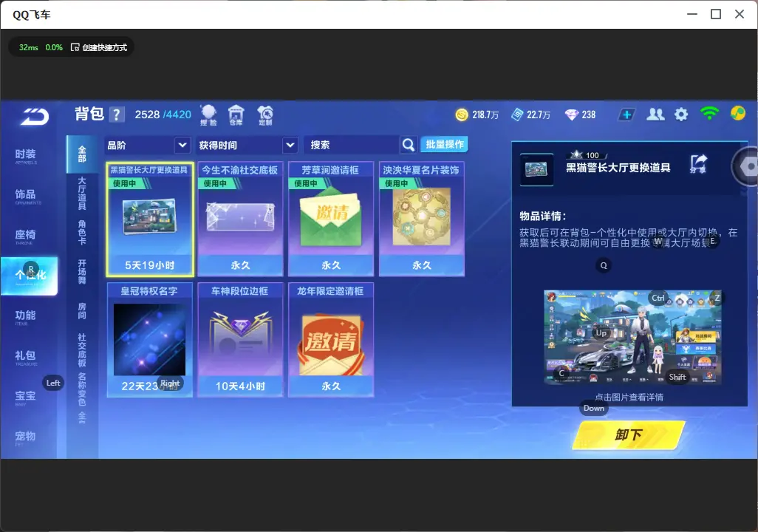Click the hexagon floating button

(x=748, y=167)
